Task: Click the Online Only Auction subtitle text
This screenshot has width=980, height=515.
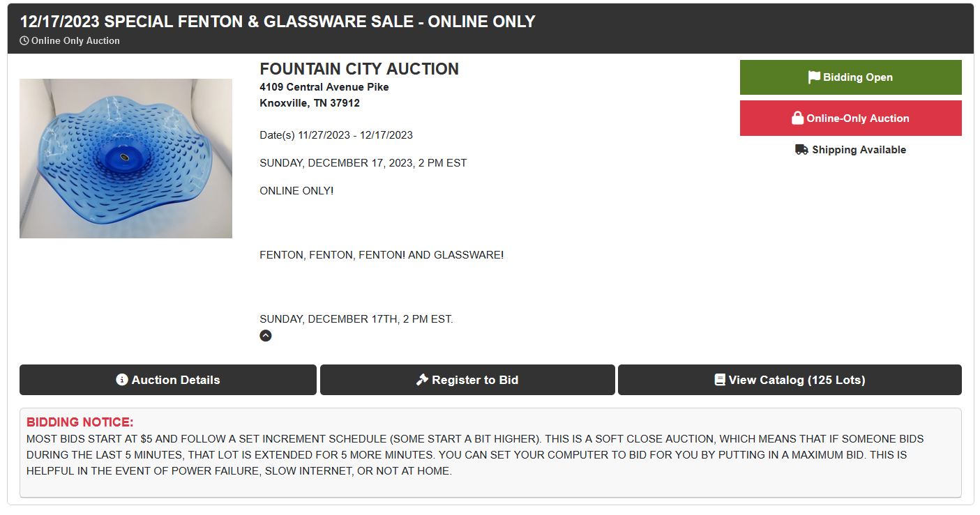Action: point(75,41)
